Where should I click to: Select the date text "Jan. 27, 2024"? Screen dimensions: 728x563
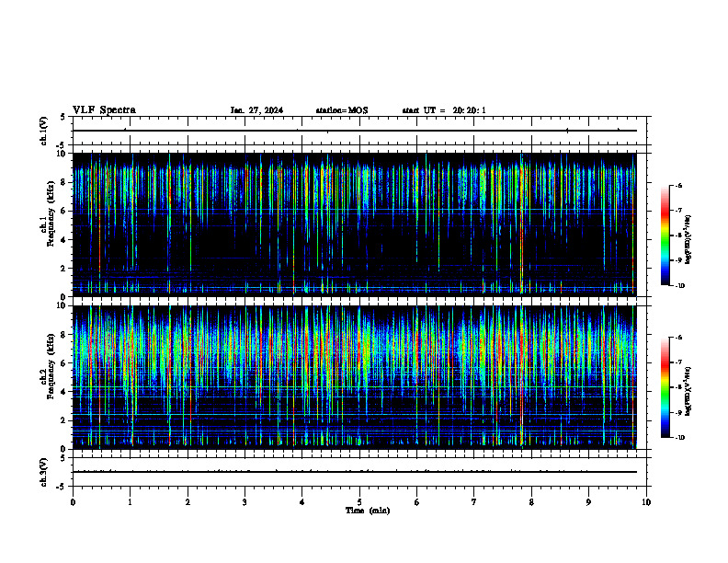pos(256,110)
